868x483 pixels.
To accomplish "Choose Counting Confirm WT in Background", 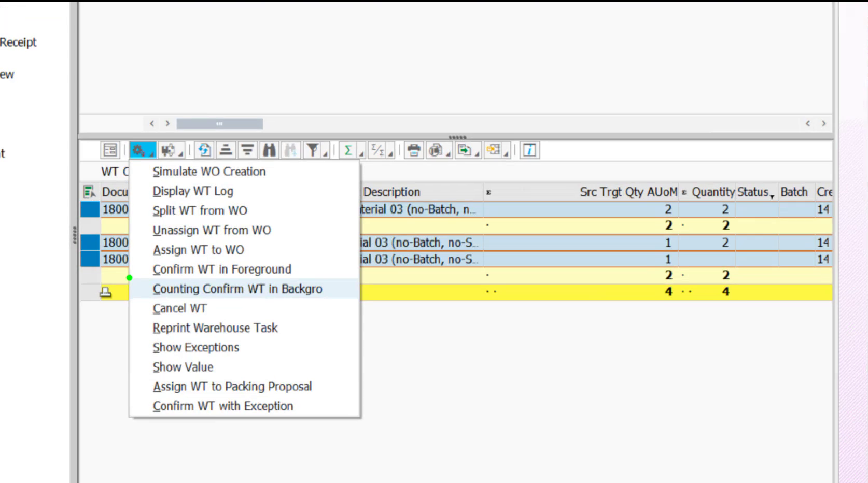I will coord(237,289).
